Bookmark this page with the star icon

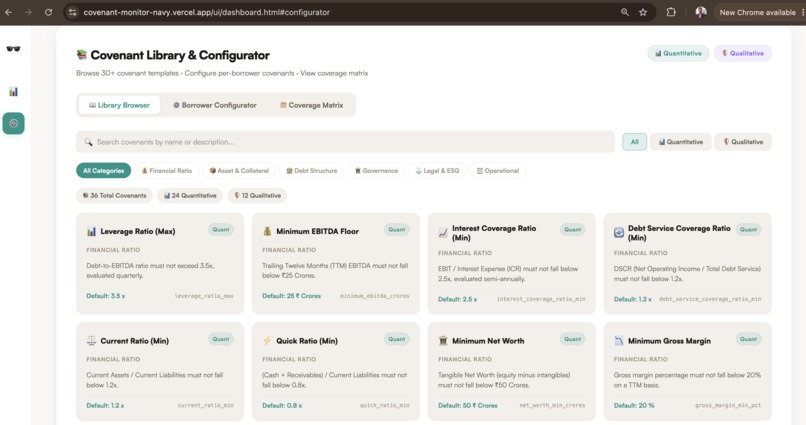pos(643,12)
